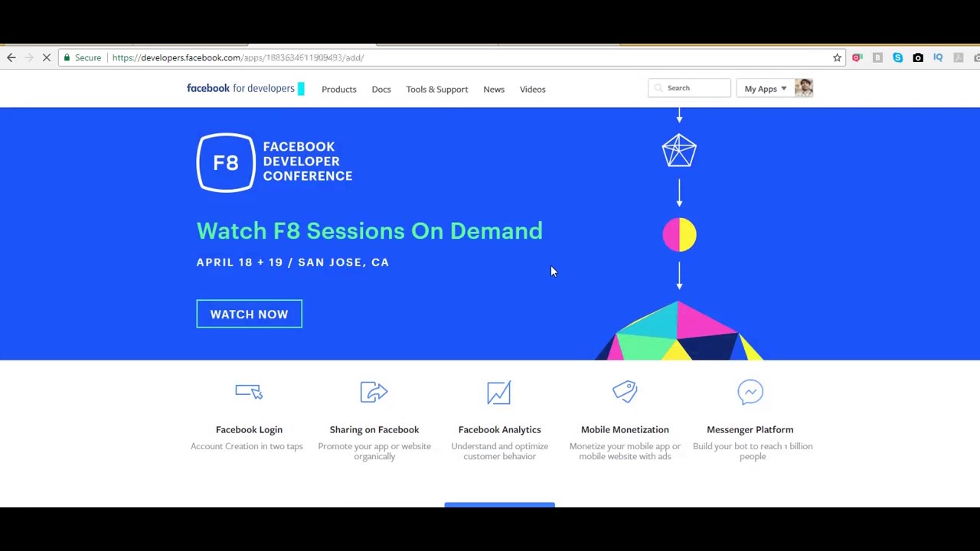Viewport: 980px width, 551px height.
Task: Open the IQ extension icon
Action: click(x=938, y=57)
